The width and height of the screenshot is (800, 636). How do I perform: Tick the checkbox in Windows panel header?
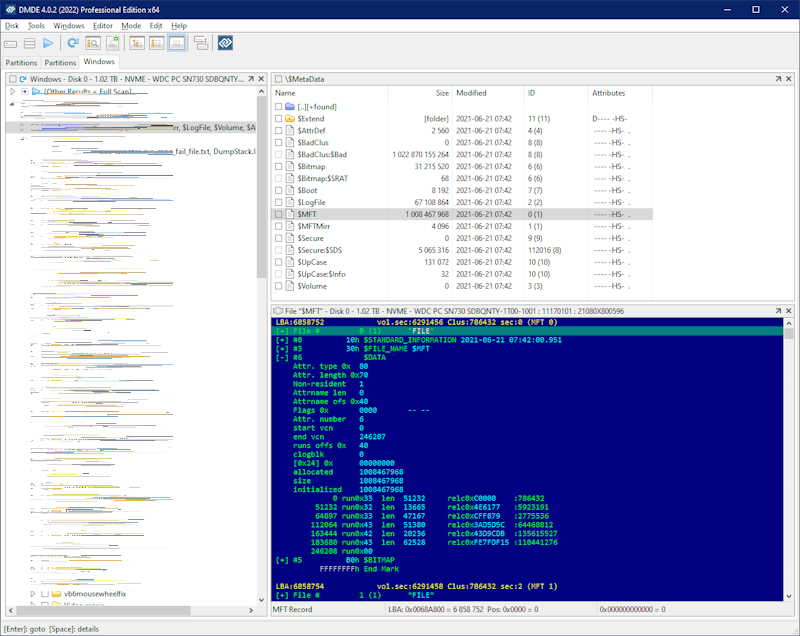point(12,79)
